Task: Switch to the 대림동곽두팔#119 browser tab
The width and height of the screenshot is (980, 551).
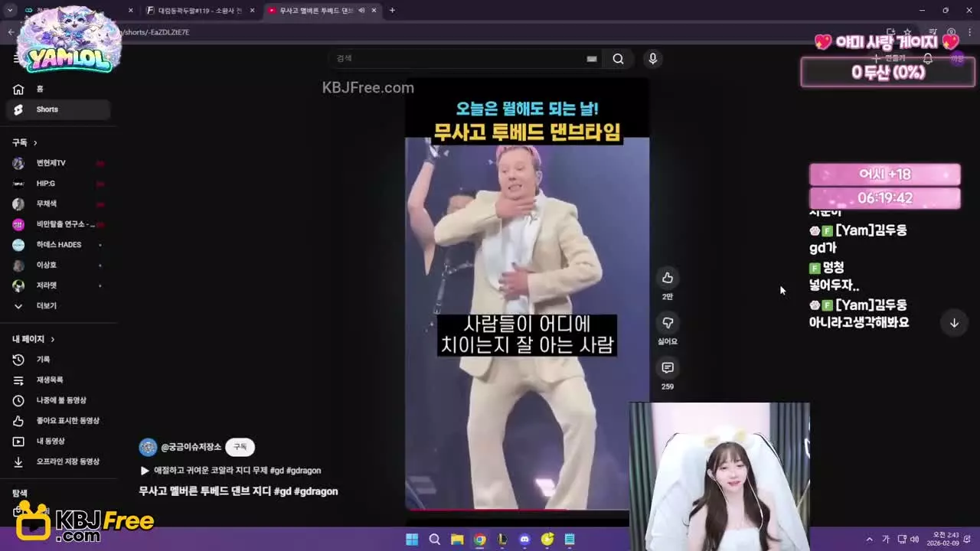Action: (x=201, y=11)
